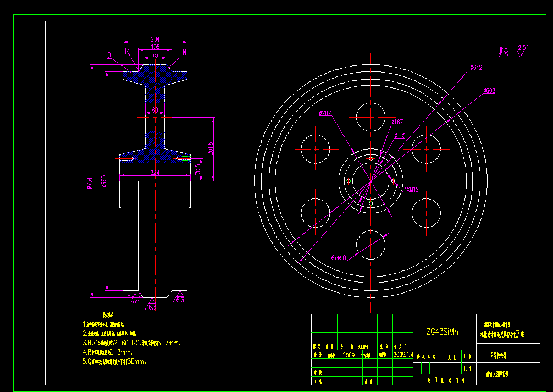Click technical note numbered 2
This screenshot has height=392, width=553.
coord(109,333)
